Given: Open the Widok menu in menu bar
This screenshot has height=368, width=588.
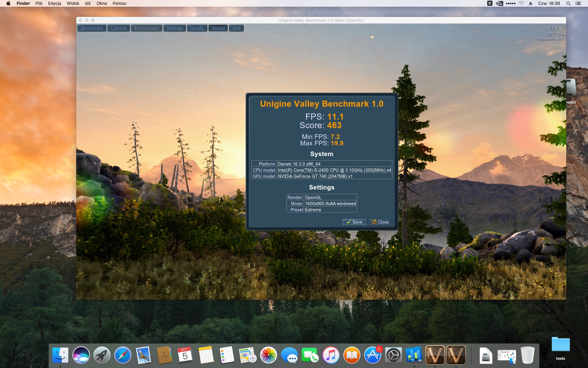Looking at the screenshot, I should point(73,3).
